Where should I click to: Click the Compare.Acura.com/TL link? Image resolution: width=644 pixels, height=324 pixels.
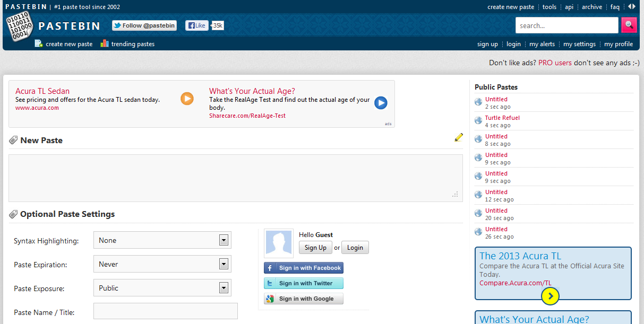pyautogui.click(x=516, y=283)
